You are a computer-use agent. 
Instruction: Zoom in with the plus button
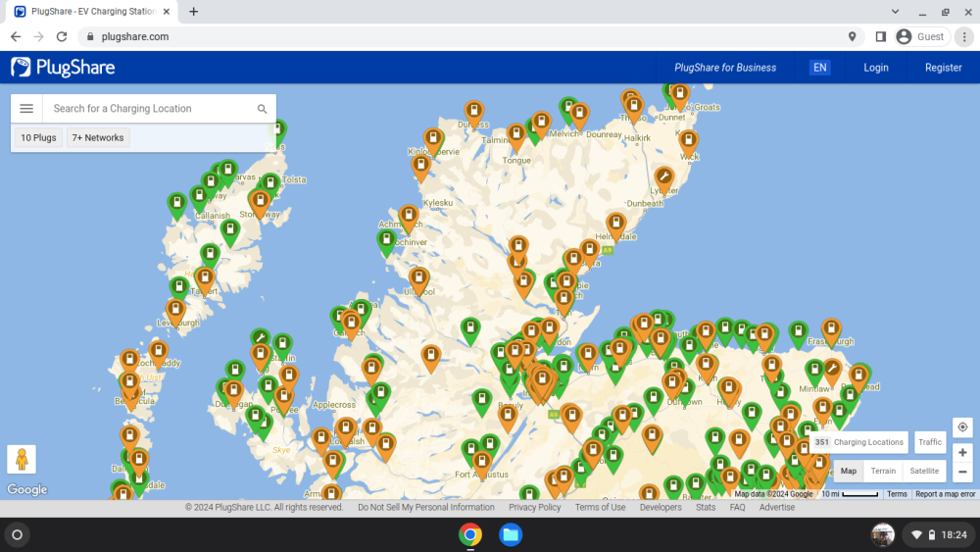coord(962,453)
